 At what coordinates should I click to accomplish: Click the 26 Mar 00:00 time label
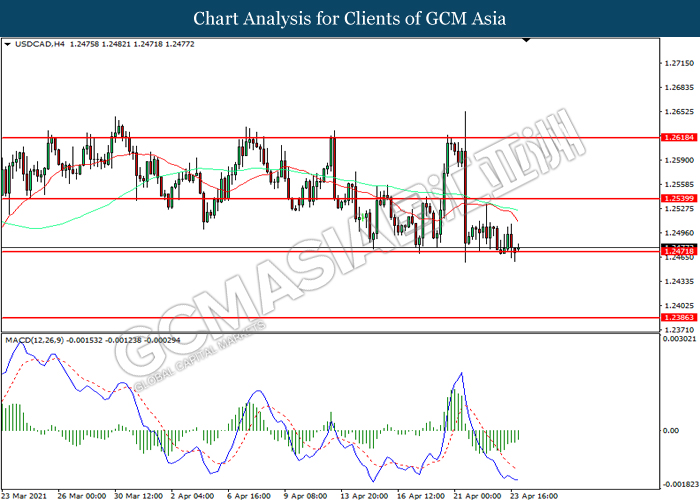tap(82, 496)
